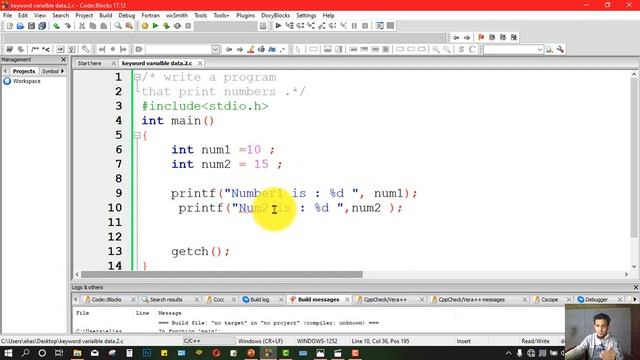Open the Build menu
This screenshot has height=360, width=640.
click(106, 15)
